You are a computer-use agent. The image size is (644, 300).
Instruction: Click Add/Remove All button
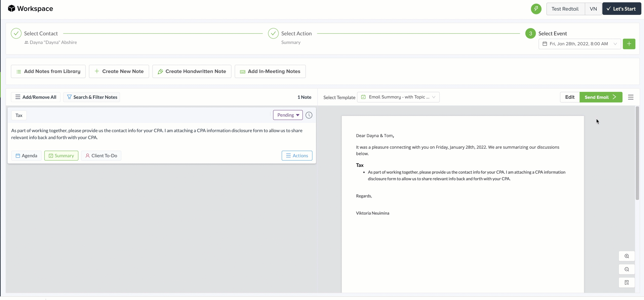click(x=36, y=97)
